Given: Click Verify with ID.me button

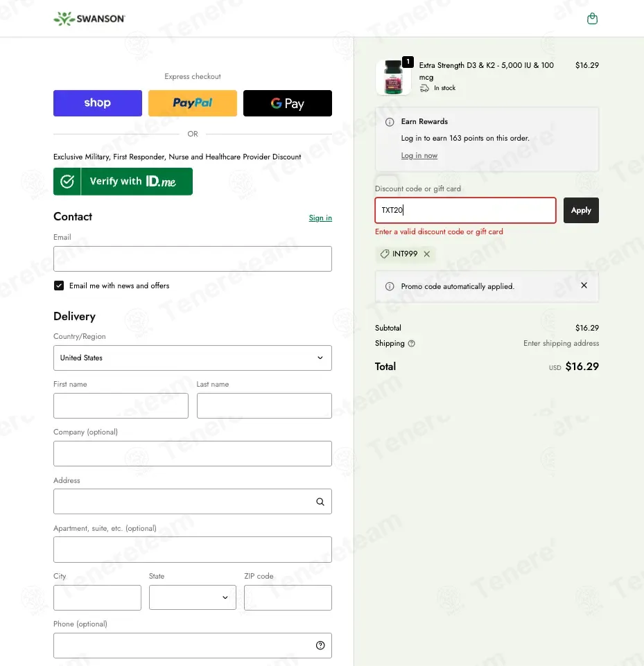Looking at the screenshot, I should [123, 182].
